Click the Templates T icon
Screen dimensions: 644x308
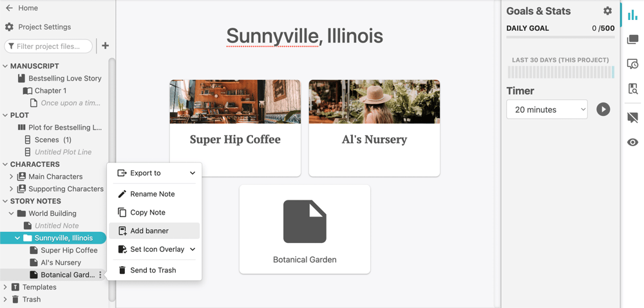tap(15, 287)
